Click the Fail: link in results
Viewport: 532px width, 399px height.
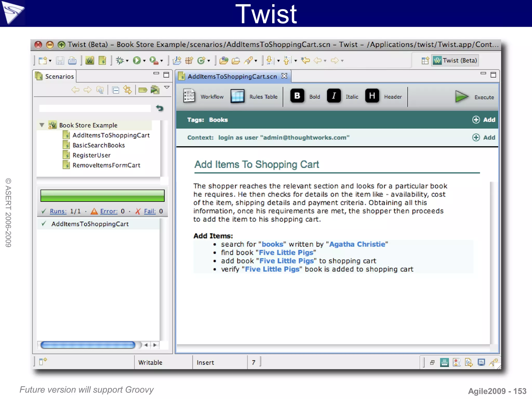tap(150, 211)
